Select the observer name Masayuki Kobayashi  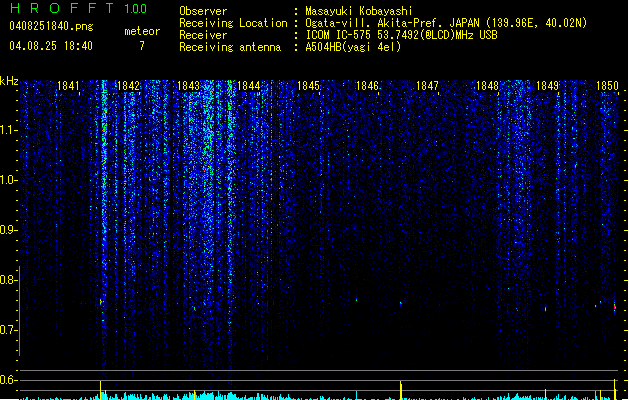[359, 11]
